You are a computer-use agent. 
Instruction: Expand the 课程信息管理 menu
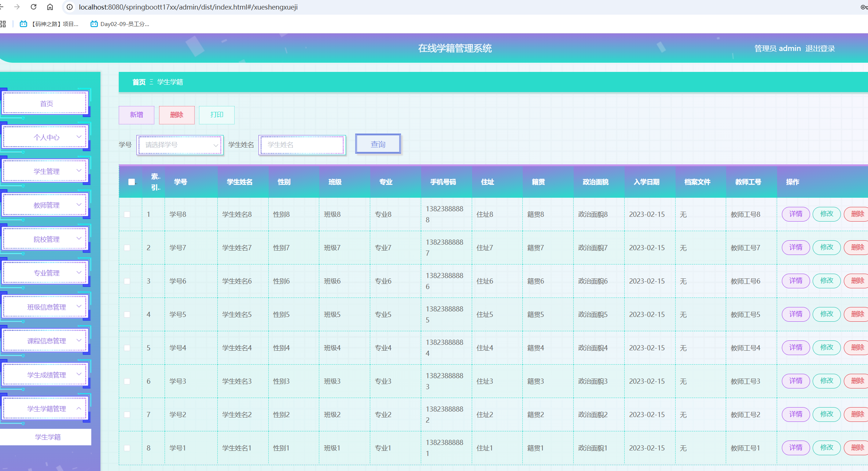pyautogui.click(x=45, y=341)
